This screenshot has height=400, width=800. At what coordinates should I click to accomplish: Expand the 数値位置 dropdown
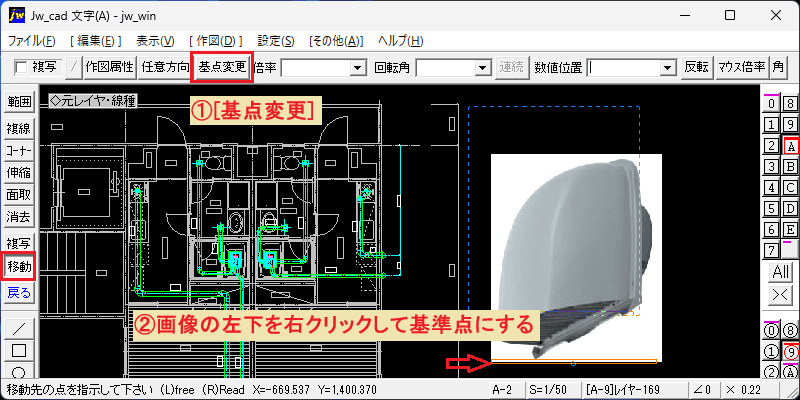[666, 67]
